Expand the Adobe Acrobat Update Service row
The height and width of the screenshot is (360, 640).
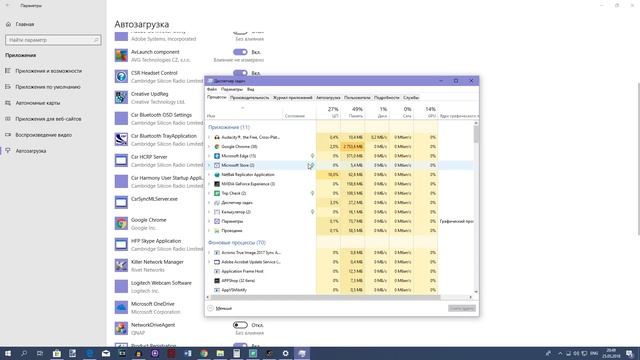pos(209,262)
